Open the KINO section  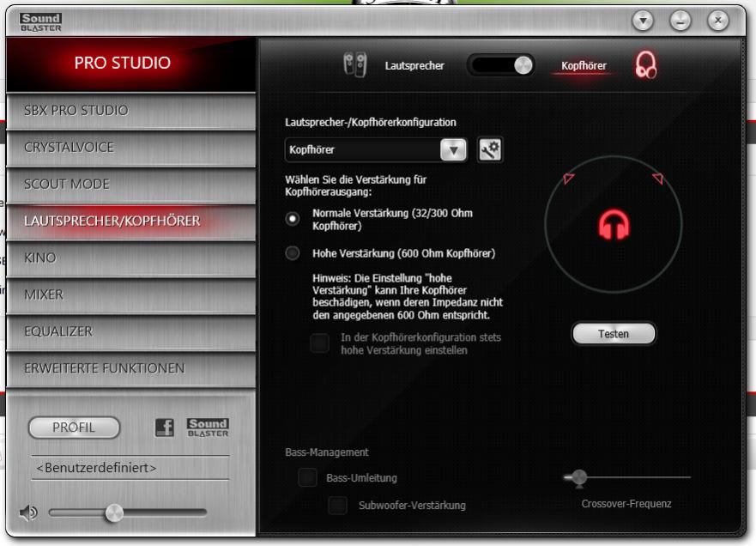[131, 258]
